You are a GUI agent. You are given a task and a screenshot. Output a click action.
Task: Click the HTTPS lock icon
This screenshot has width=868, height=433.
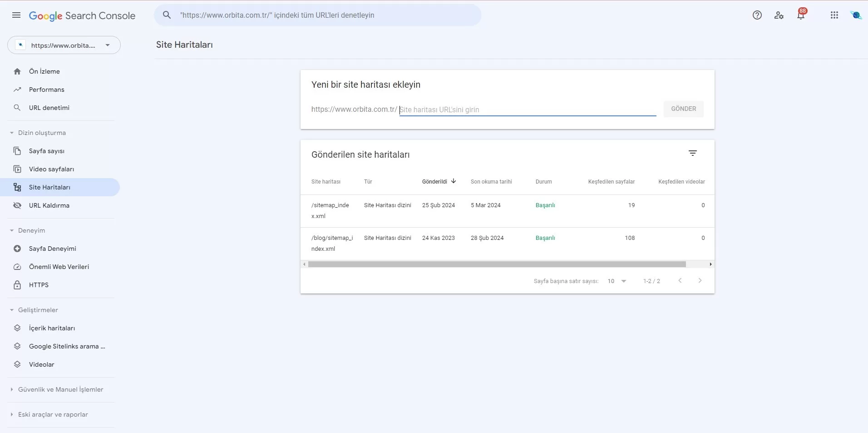click(x=17, y=285)
